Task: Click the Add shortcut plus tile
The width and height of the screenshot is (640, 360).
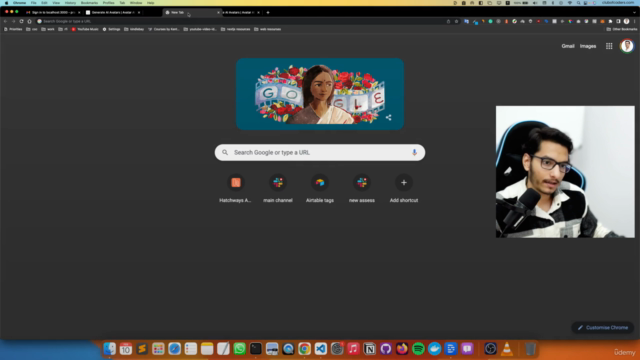Action: tap(404, 188)
